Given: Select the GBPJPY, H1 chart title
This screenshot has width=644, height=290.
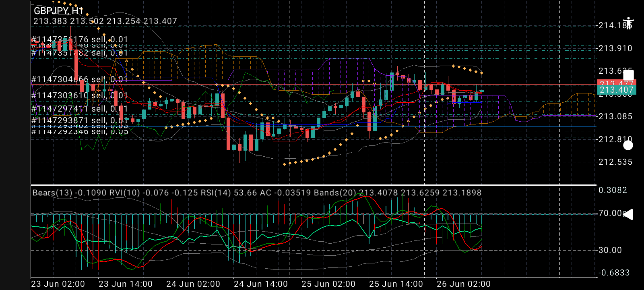Looking at the screenshot, I should pos(58,11).
